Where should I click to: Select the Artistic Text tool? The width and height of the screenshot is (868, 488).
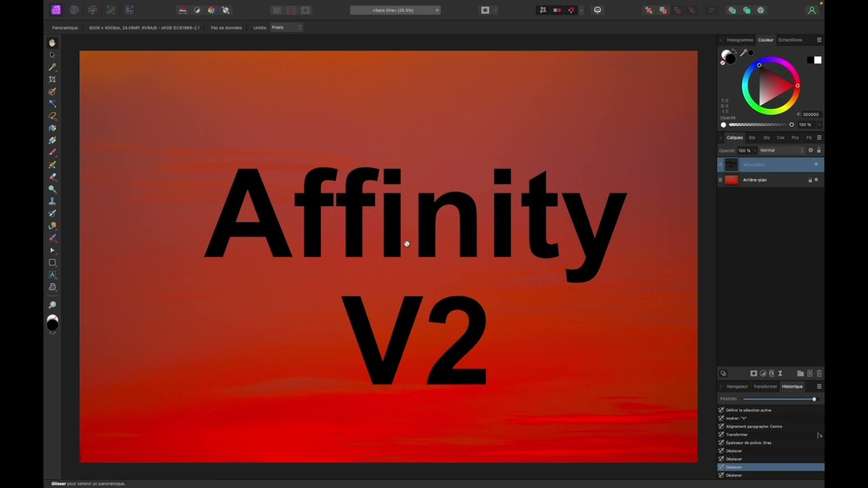click(x=52, y=274)
